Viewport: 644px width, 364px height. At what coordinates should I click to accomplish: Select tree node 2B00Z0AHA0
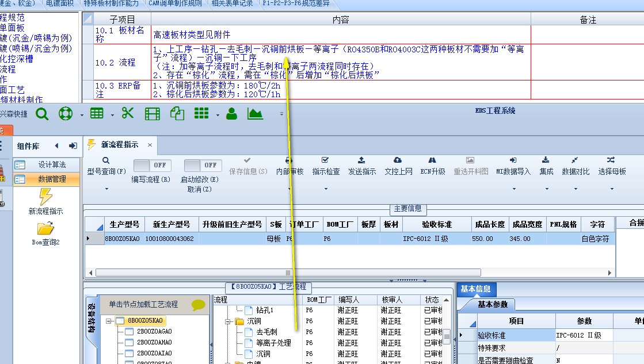tap(154, 342)
